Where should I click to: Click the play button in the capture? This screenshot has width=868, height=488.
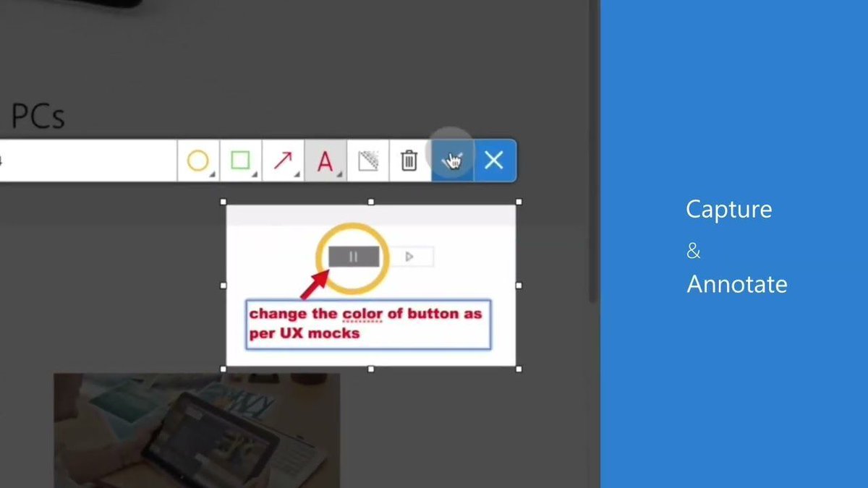409,257
